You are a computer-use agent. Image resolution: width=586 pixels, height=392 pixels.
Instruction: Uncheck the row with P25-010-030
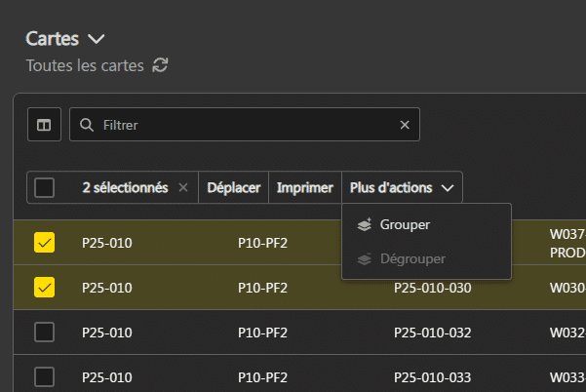[44, 288]
